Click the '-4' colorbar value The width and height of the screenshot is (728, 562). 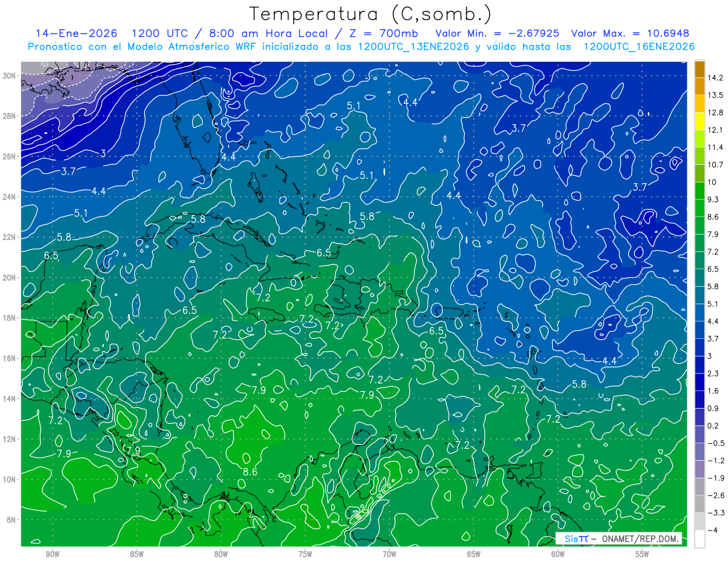point(713,530)
